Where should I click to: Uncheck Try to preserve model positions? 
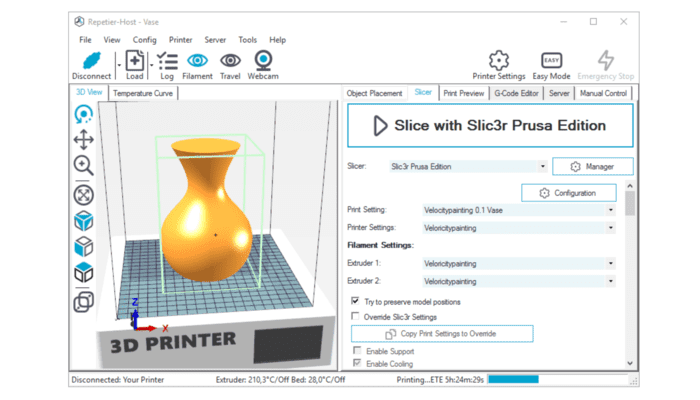[355, 301]
